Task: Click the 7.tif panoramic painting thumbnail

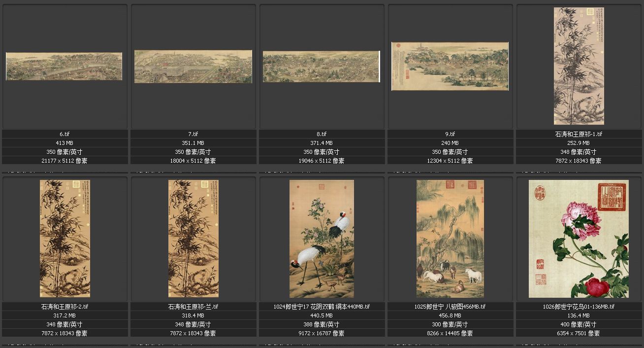Action: pyautogui.click(x=193, y=66)
